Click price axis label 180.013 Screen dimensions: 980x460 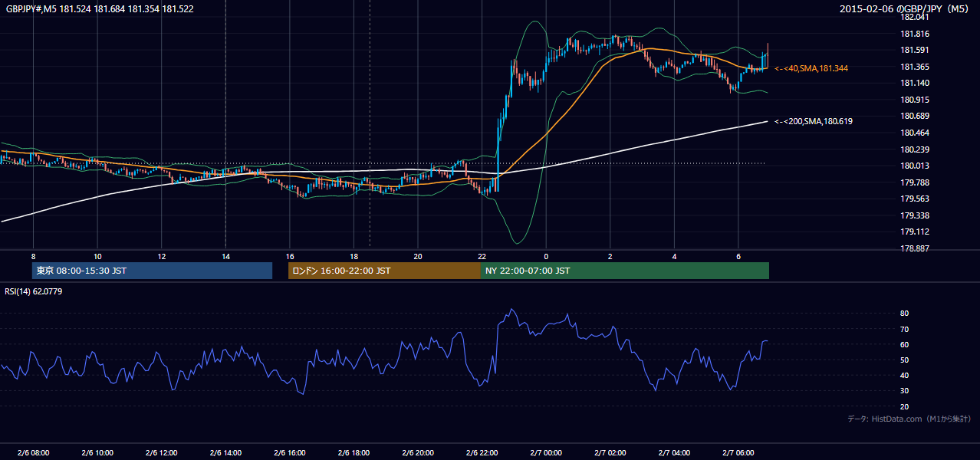click(x=913, y=166)
